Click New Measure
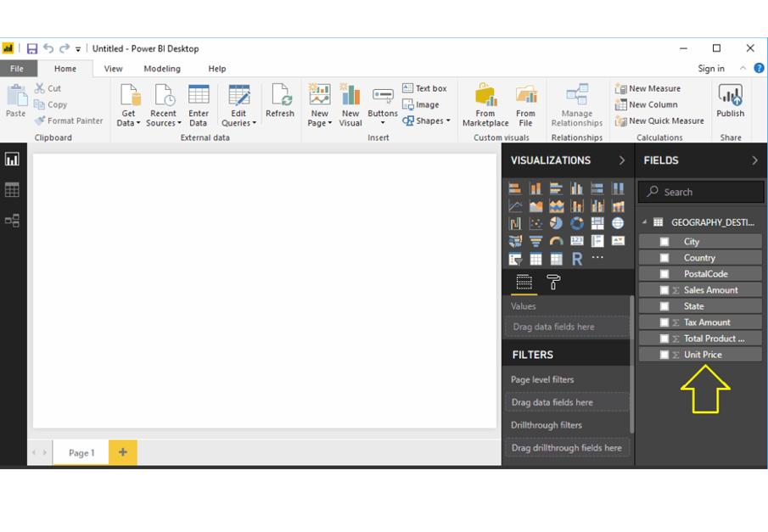Screen dimensions: 768x532 pyautogui.click(x=648, y=88)
